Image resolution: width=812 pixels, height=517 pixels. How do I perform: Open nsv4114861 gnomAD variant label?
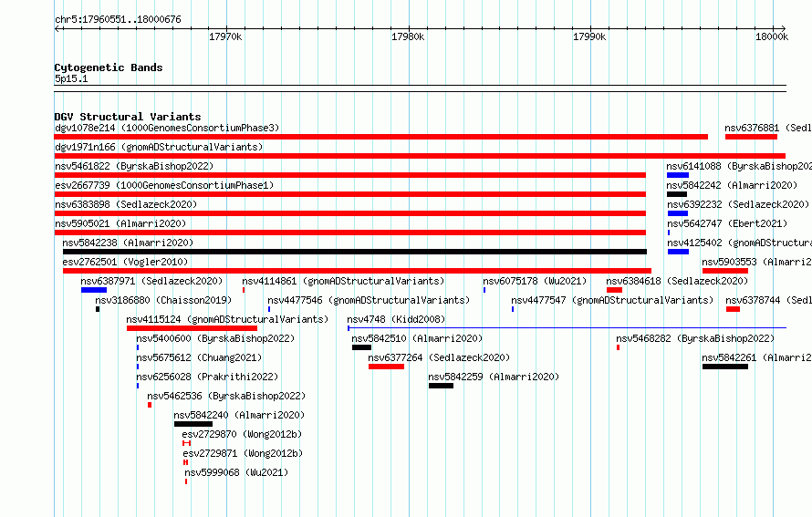pos(343,281)
